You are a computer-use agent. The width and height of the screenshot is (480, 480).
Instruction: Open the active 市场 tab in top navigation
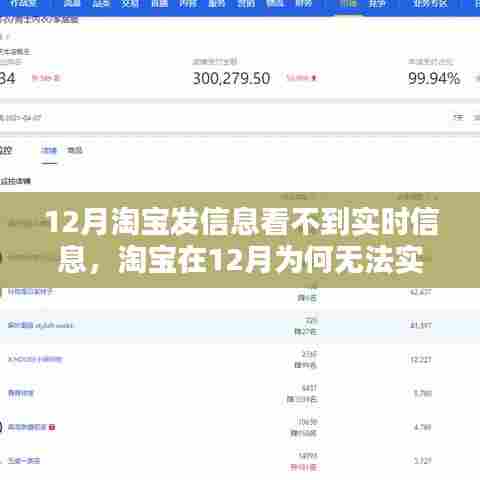[x=348, y=4]
